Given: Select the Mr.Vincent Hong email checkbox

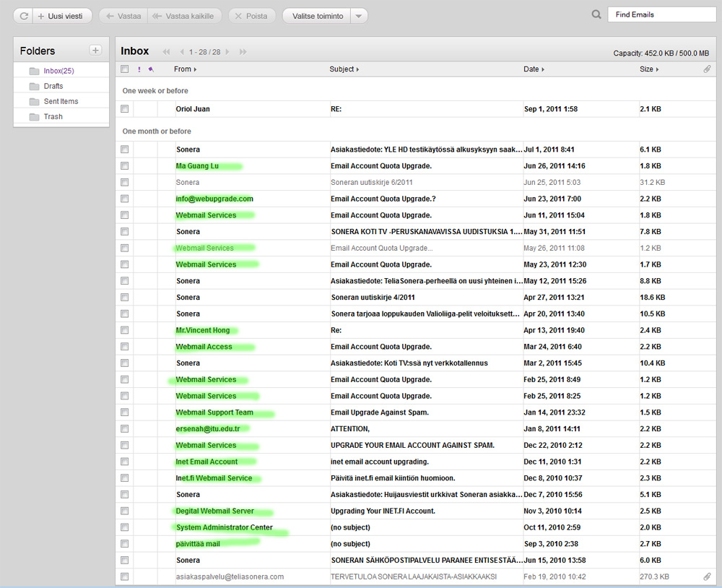Looking at the screenshot, I should 125,330.
